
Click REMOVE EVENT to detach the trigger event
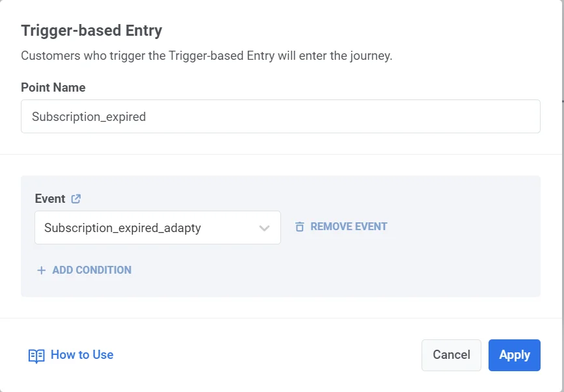click(348, 226)
